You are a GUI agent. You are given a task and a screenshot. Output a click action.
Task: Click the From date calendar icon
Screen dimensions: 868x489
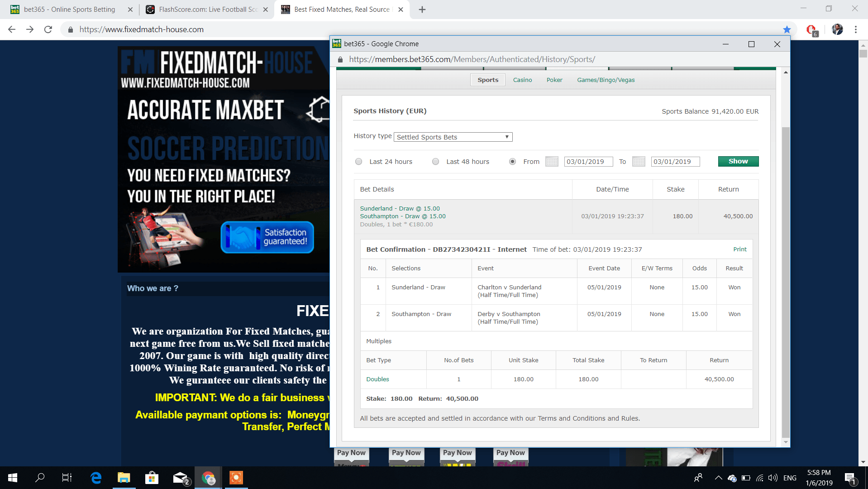[552, 162]
